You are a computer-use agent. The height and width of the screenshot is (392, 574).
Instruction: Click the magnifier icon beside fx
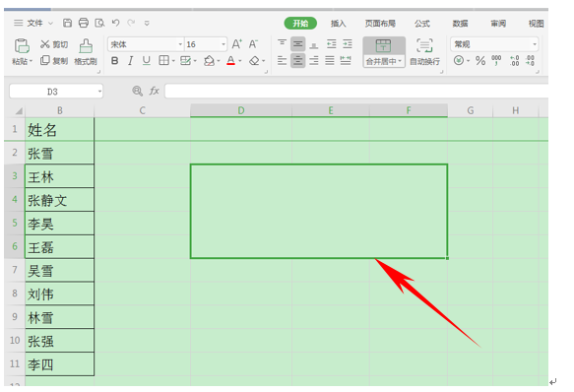137,91
